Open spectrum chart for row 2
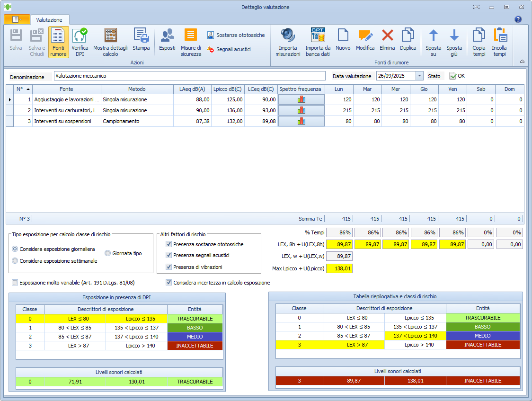This screenshot has width=532, height=401. (301, 110)
